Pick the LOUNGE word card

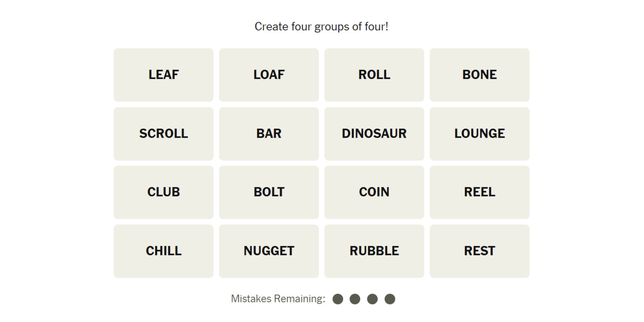[479, 134]
